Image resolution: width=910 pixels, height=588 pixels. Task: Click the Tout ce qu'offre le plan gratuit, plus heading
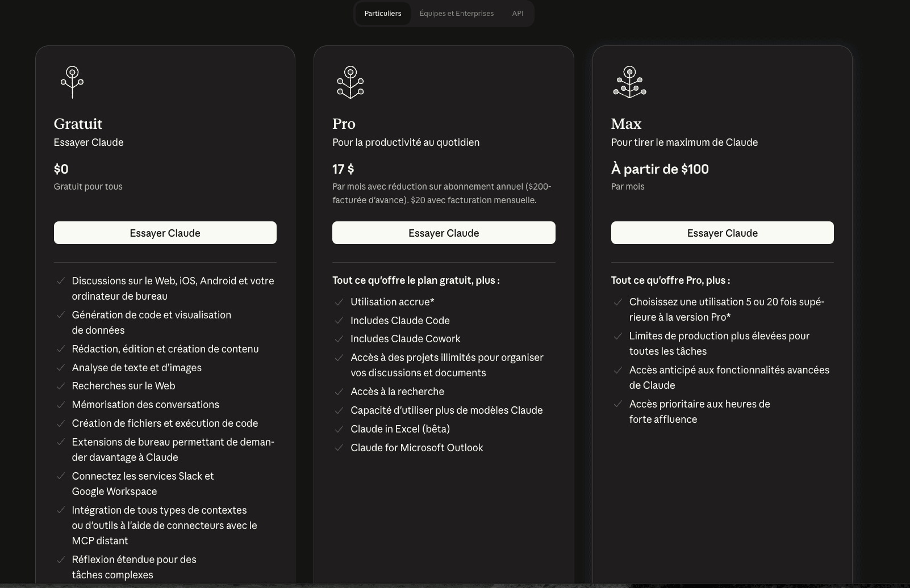coord(416,280)
